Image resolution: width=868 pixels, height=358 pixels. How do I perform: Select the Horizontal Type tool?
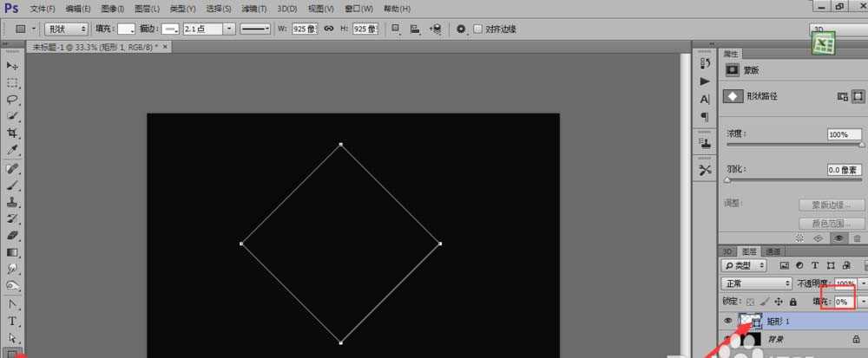tap(12, 321)
